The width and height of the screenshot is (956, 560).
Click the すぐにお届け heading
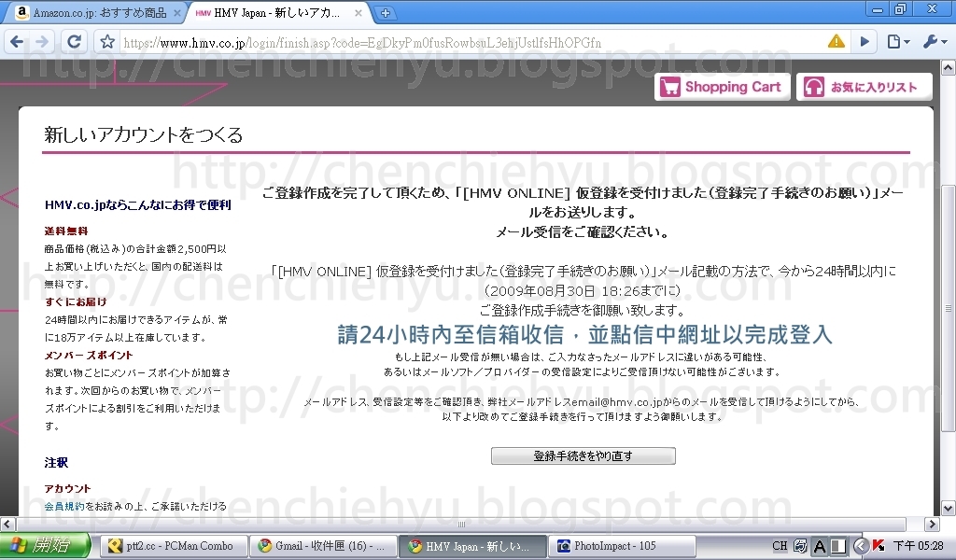click(76, 301)
